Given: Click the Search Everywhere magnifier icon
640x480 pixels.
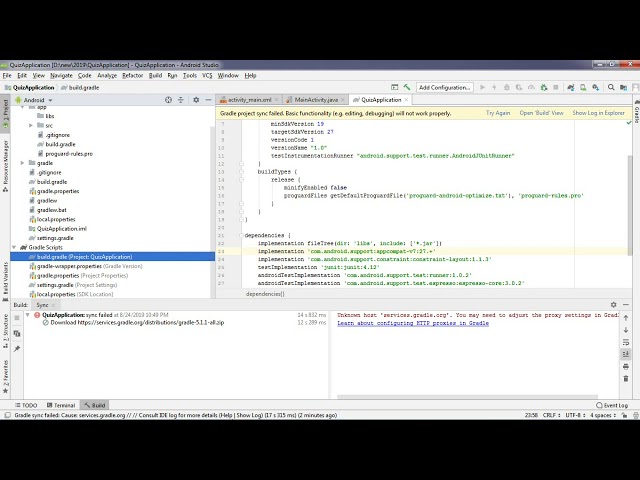Looking at the screenshot, I should 611,87.
